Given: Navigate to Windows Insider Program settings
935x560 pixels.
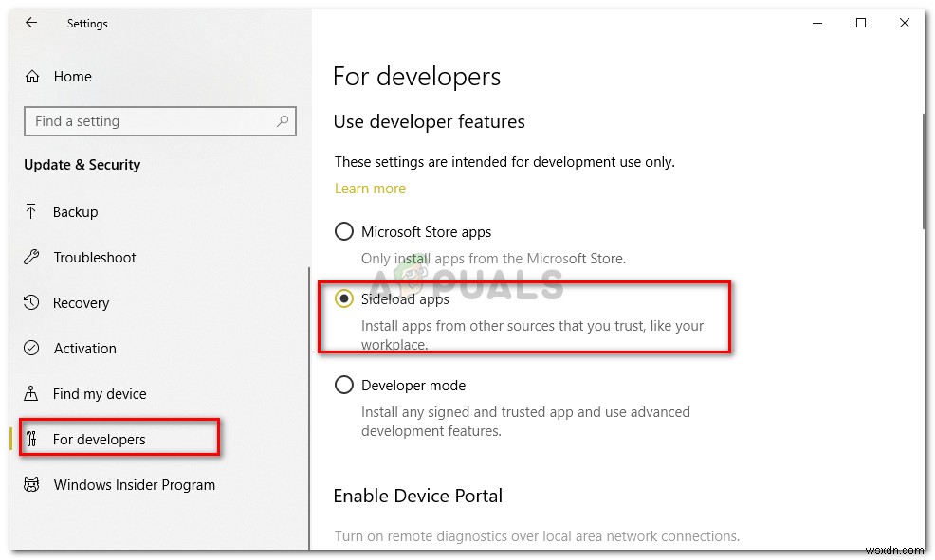Looking at the screenshot, I should 133,484.
